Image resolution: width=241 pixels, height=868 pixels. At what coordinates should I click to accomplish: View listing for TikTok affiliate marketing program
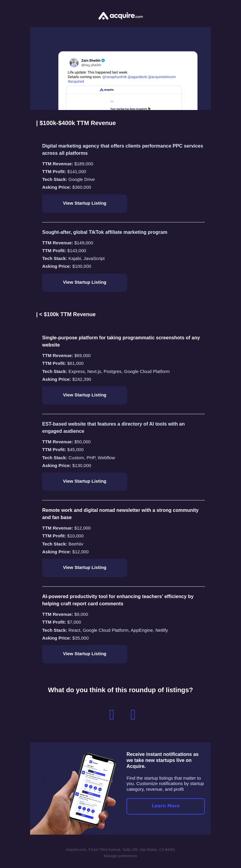pyautogui.click(x=85, y=283)
